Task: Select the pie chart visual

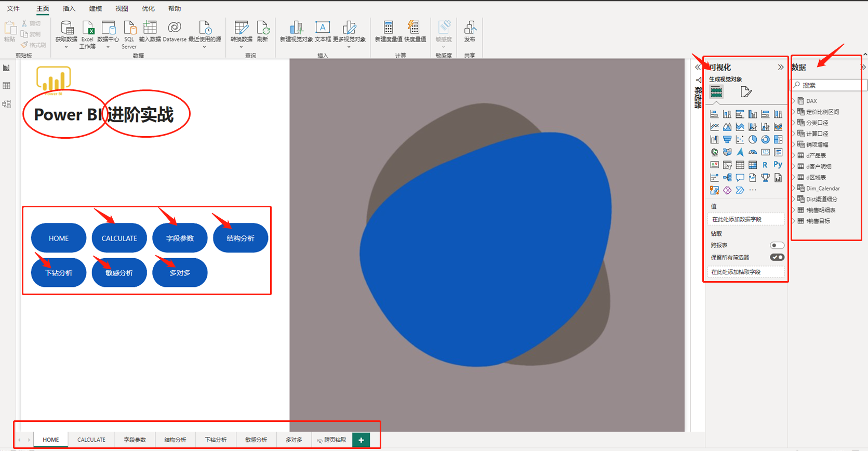Action: click(x=753, y=139)
